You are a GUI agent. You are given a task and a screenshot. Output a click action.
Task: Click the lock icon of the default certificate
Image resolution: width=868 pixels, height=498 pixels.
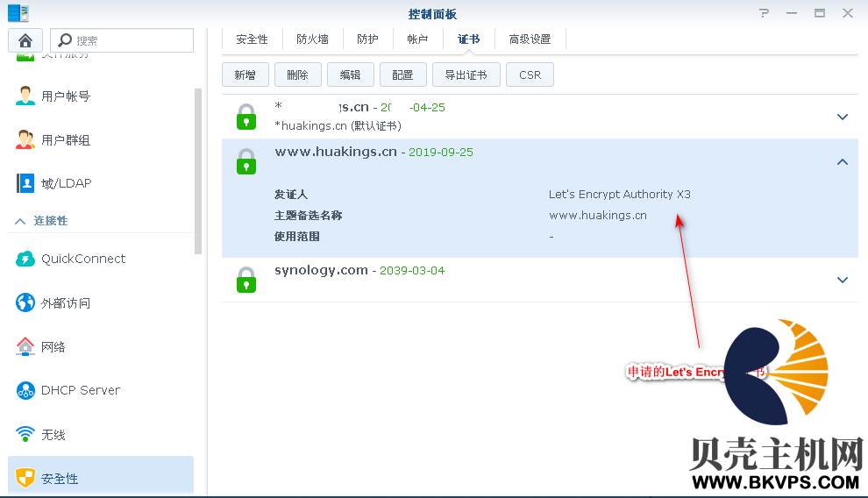coord(246,117)
